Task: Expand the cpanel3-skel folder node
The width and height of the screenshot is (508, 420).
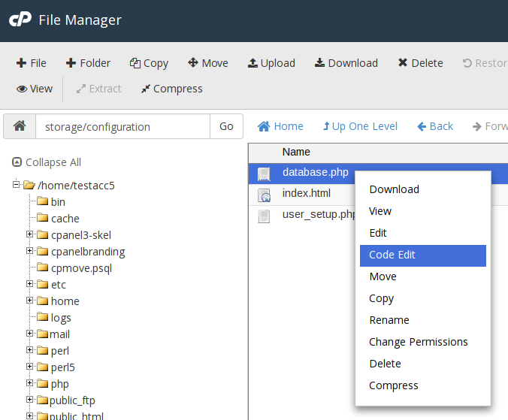Action: pos(30,234)
